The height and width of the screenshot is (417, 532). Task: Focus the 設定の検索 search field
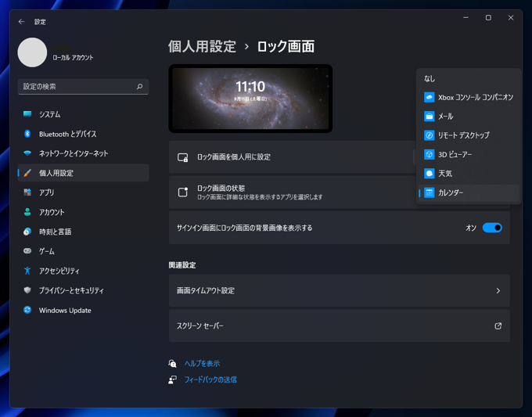coord(83,87)
